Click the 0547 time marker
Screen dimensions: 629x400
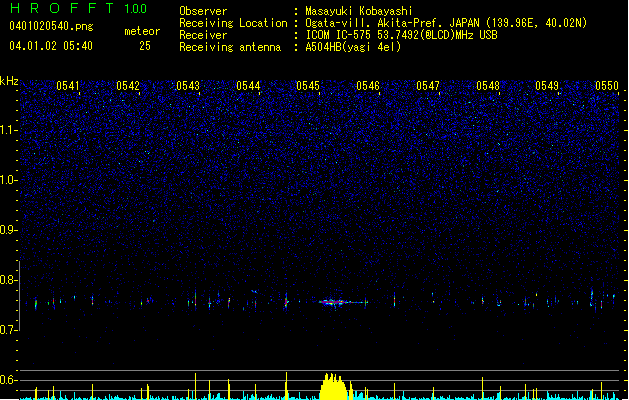coord(428,86)
